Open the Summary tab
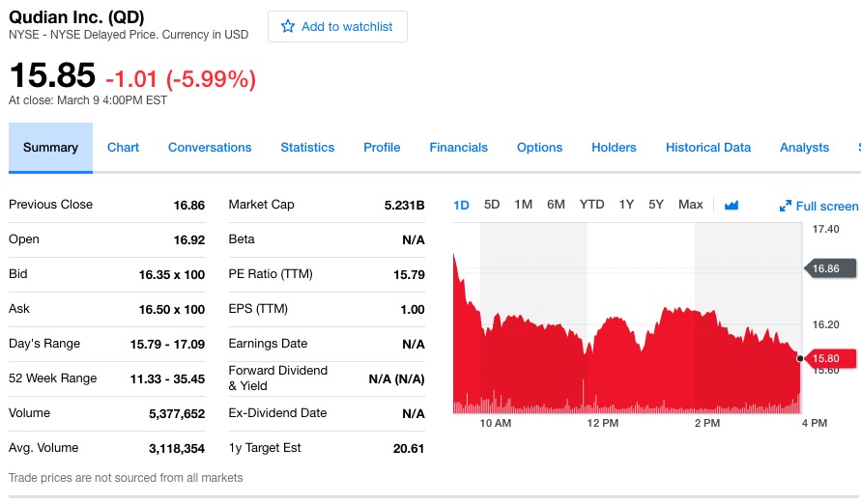The width and height of the screenshot is (861, 504). click(x=50, y=148)
